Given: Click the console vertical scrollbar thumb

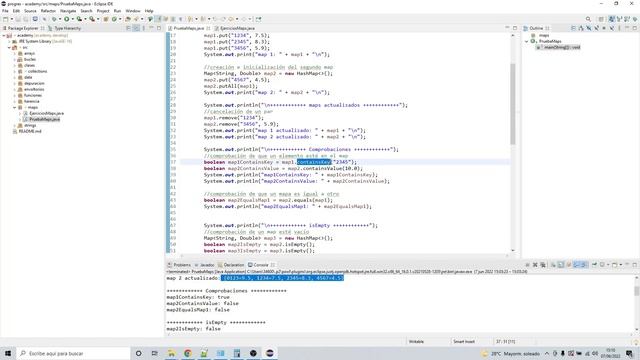Looking at the screenshot, I should click(x=636, y=291).
